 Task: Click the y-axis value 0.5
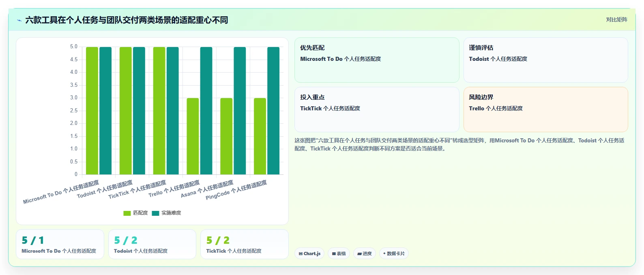click(x=73, y=161)
